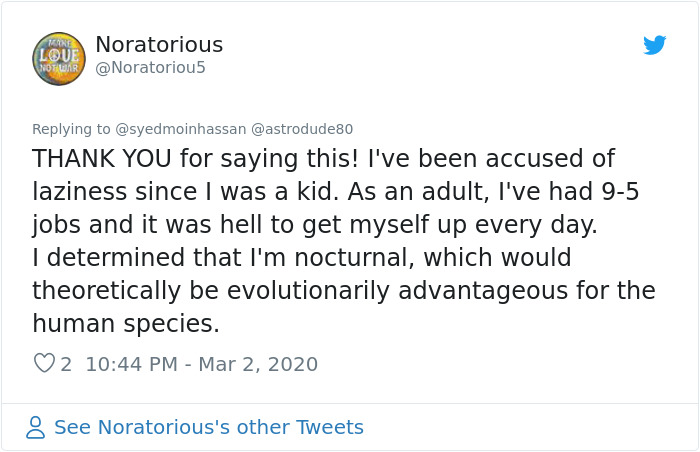Open the 10:44 PM - Mar 2, 2020 timestamp
700x452 pixels.
click(202, 364)
